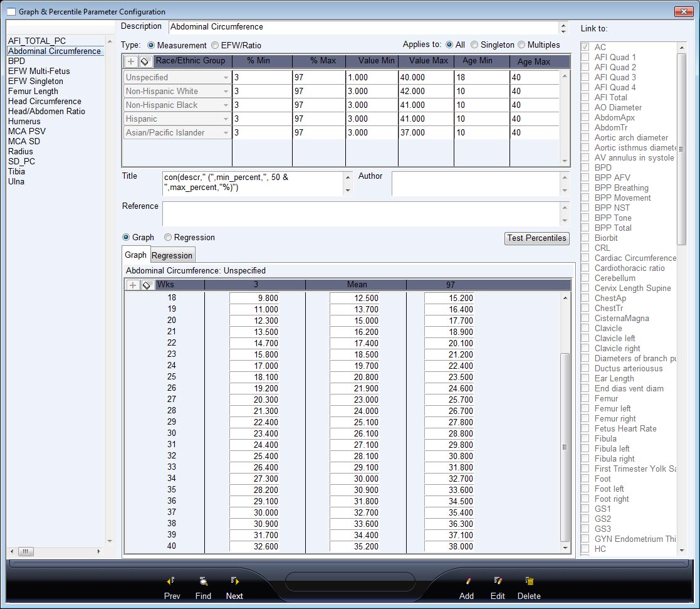Select Applies to Multiples radio button

(x=521, y=45)
